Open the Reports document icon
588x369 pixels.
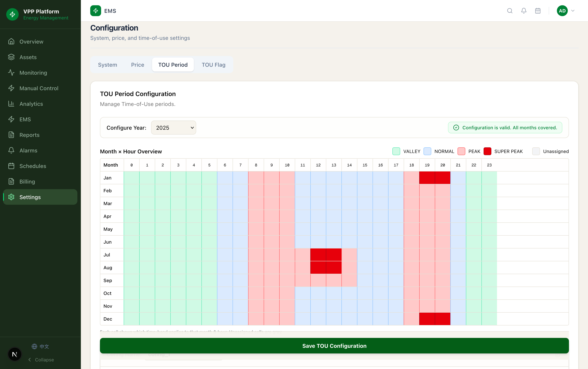coord(11,135)
